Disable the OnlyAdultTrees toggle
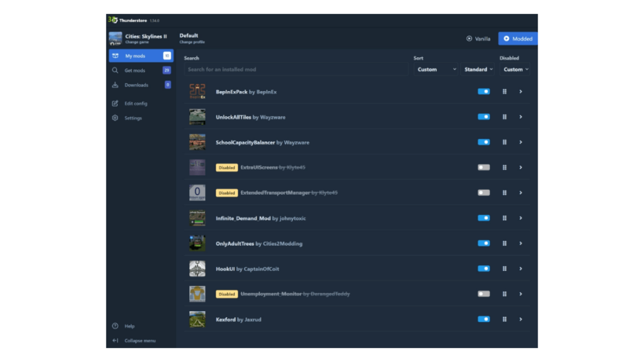The image size is (644, 362). (484, 243)
